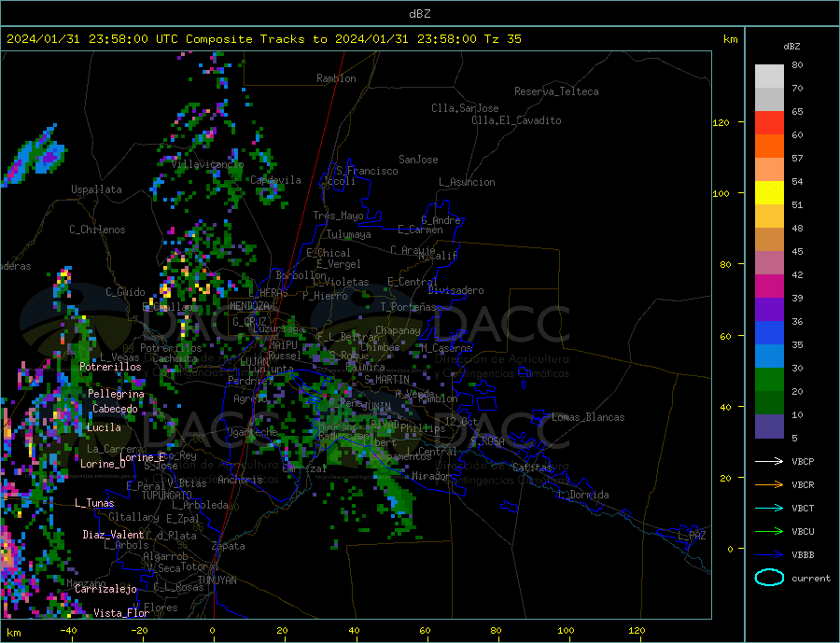Click the blue VBBB arrow icon
This screenshot has width=840, height=643.
pyautogui.click(x=769, y=554)
